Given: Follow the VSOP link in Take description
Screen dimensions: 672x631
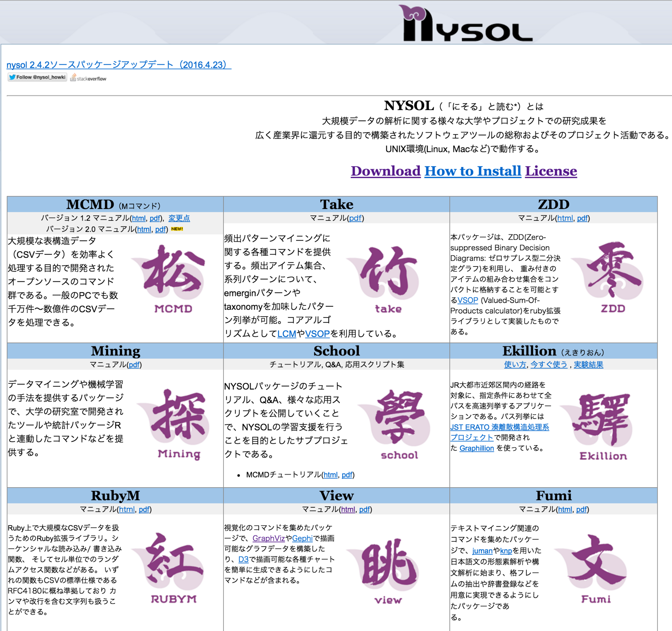Looking at the screenshot, I should (318, 334).
